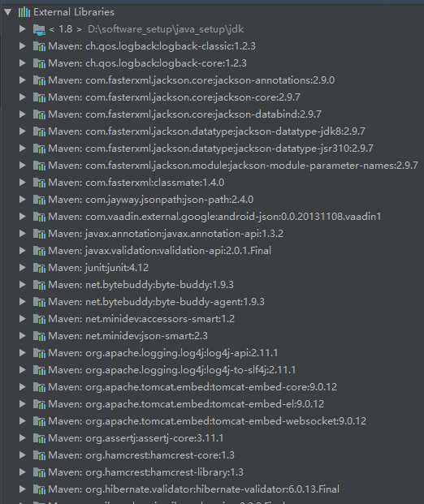Expand the jackson-core:2.9.7 library

click(x=23, y=97)
